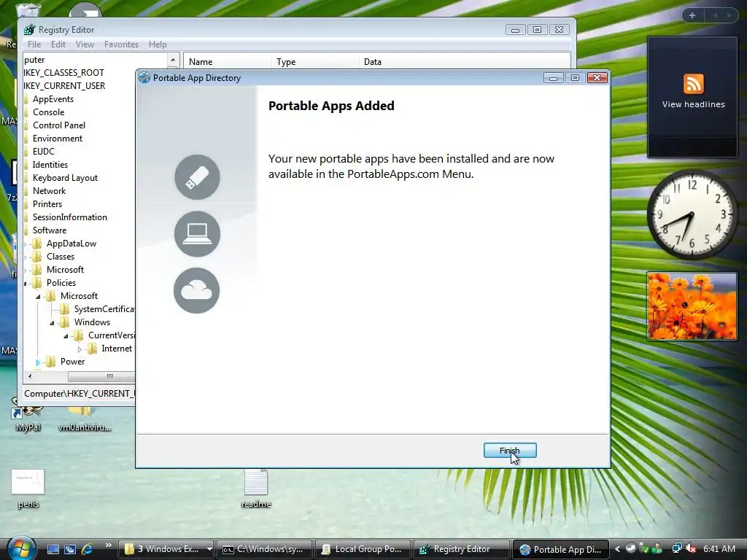Open the View menu in Registry Editor

(85, 44)
